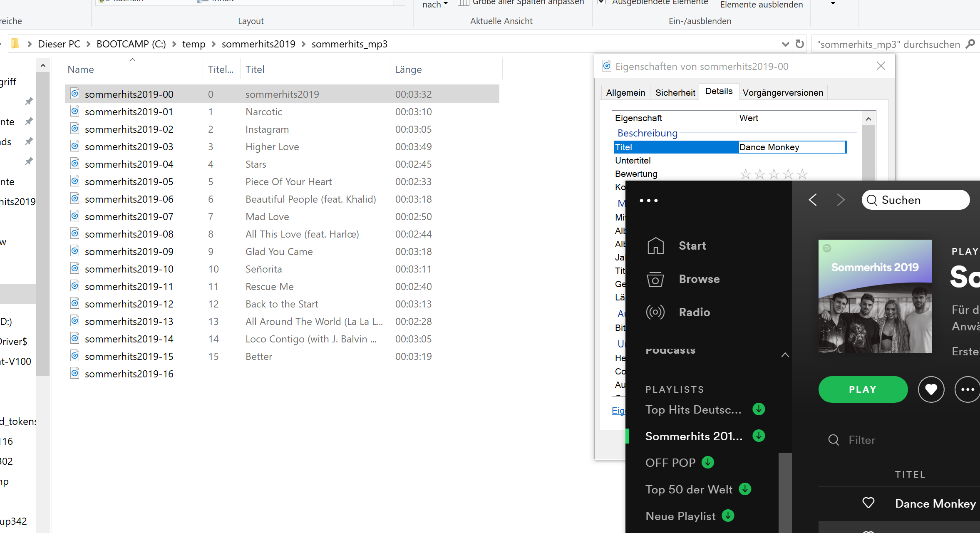Open dropdown below Elemente ausblenden
The height and width of the screenshot is (533, 980).
(x=833, y=3)
